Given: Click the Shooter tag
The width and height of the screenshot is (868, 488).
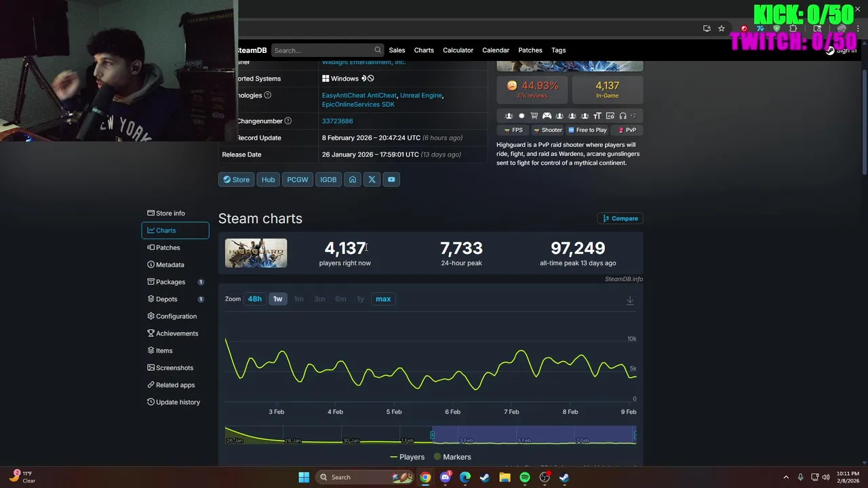Looking at the screenshot, I should point(547,130).
